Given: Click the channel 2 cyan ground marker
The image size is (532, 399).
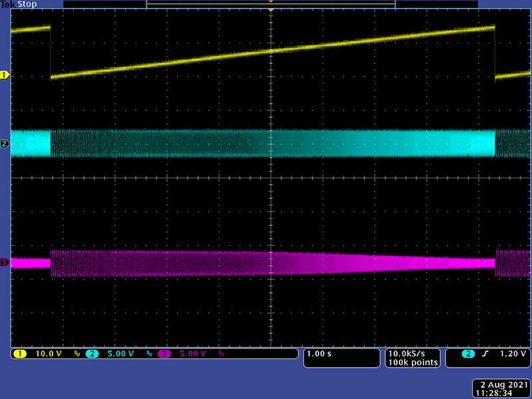Looking at the screenshot, I should point(5,144).
